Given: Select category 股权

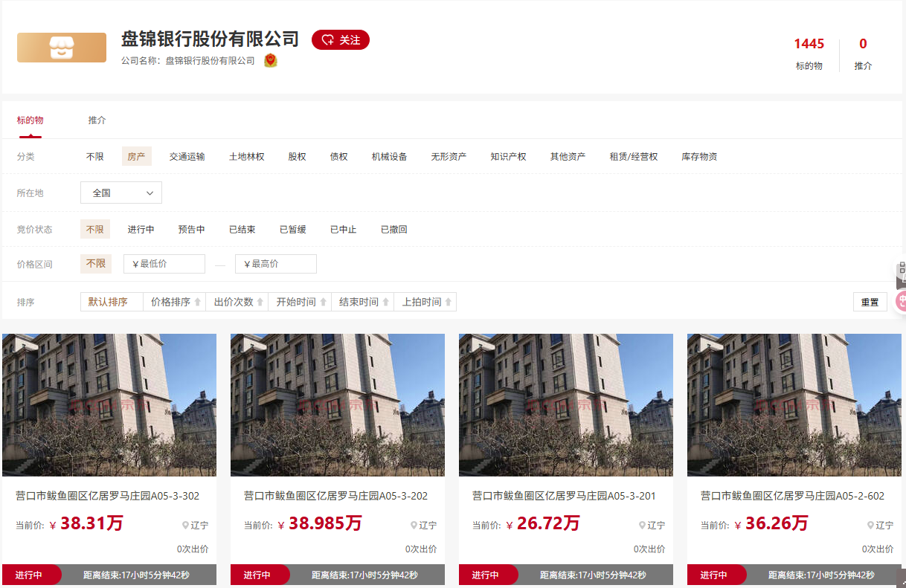Looking at the screenshot, I should (298, 157).
